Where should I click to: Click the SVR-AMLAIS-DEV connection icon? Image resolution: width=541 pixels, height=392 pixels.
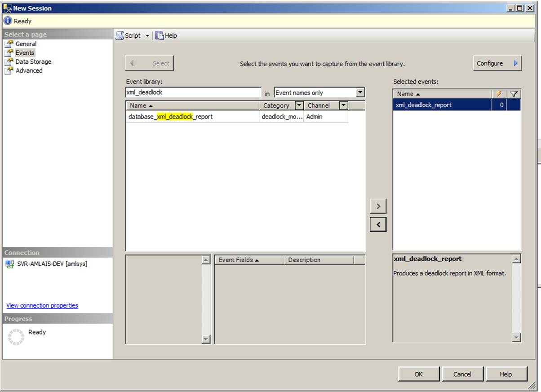[x=9, y=264]
